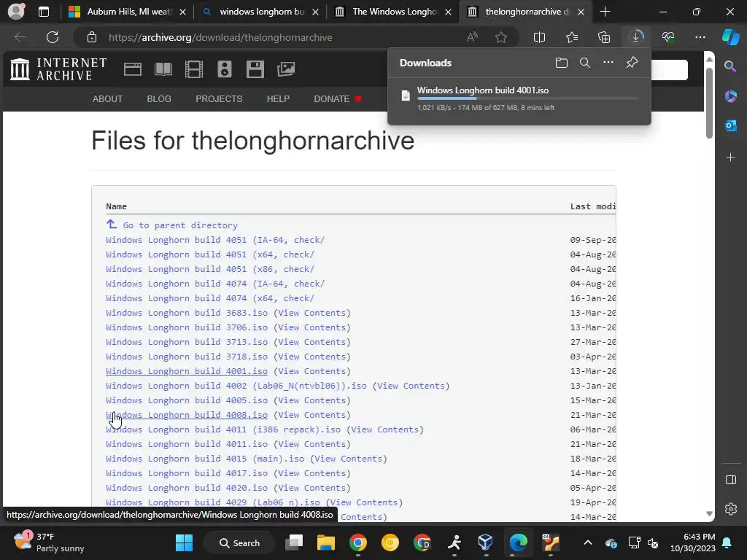Image resolution: width=747 pixels, height=560 pixels.
Task: Click Internet Archive software floppy icon
Action: click(x=255, y=69)
